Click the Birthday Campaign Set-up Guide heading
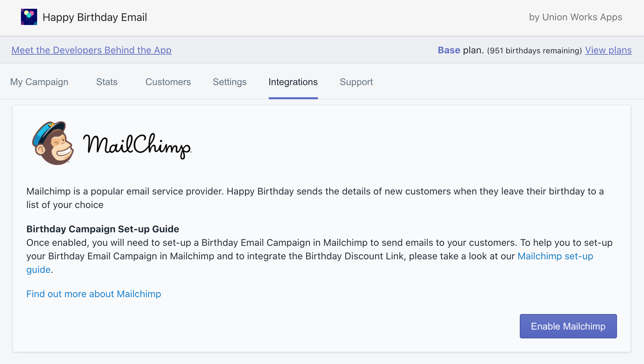This screenshot has height=364, width=644. coord(103,229)
